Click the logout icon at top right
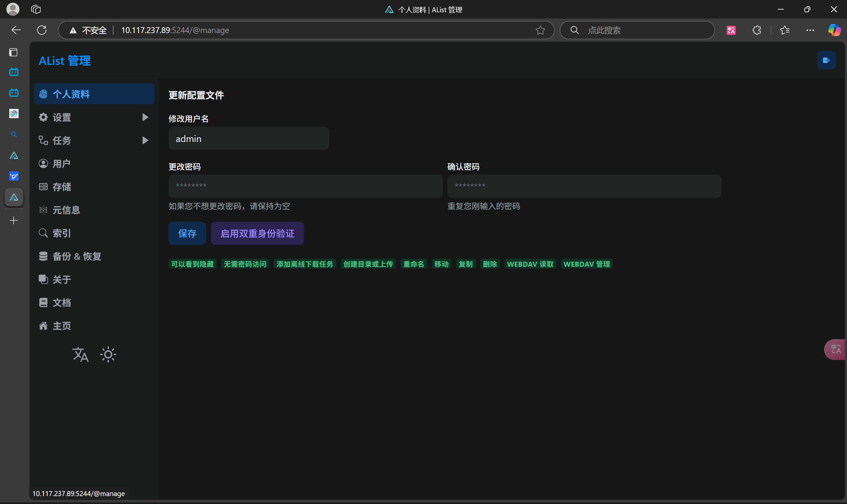The width and height of the screenshot is (847, 504). coord(826,61)
